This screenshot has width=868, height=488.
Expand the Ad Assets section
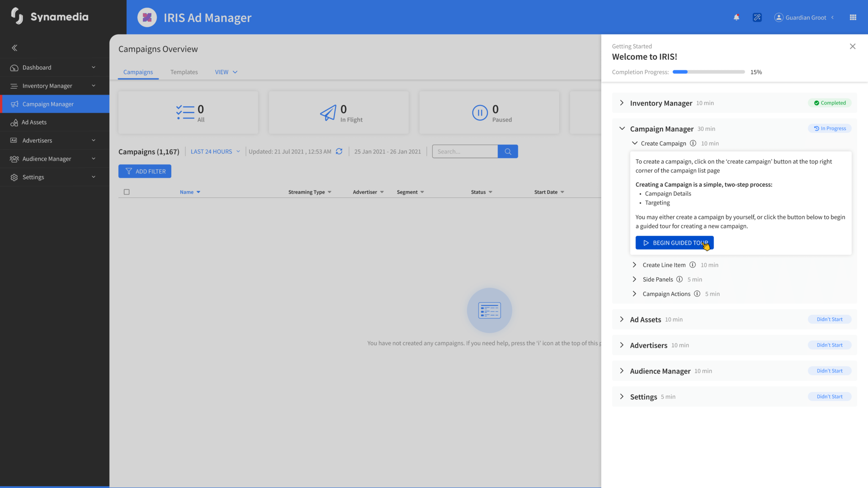(x=622, y=319)
